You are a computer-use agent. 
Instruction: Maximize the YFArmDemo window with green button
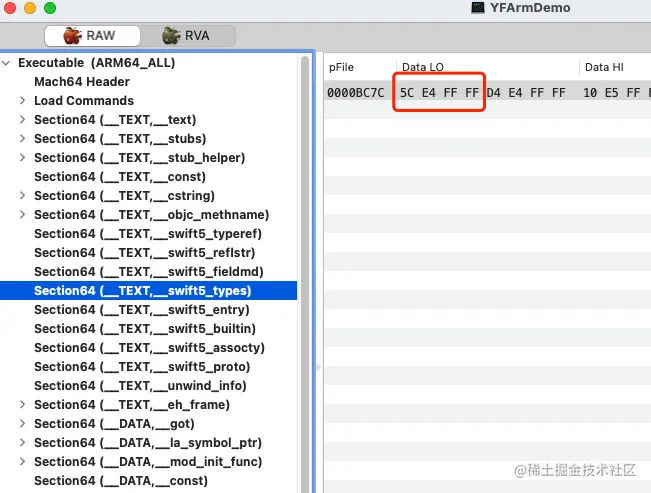(x=50, y=7)
